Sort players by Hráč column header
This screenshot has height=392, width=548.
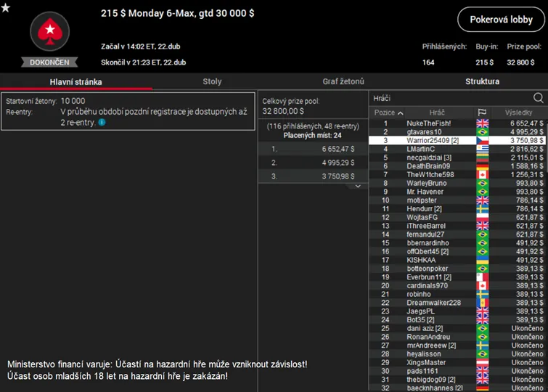(437, 113)
